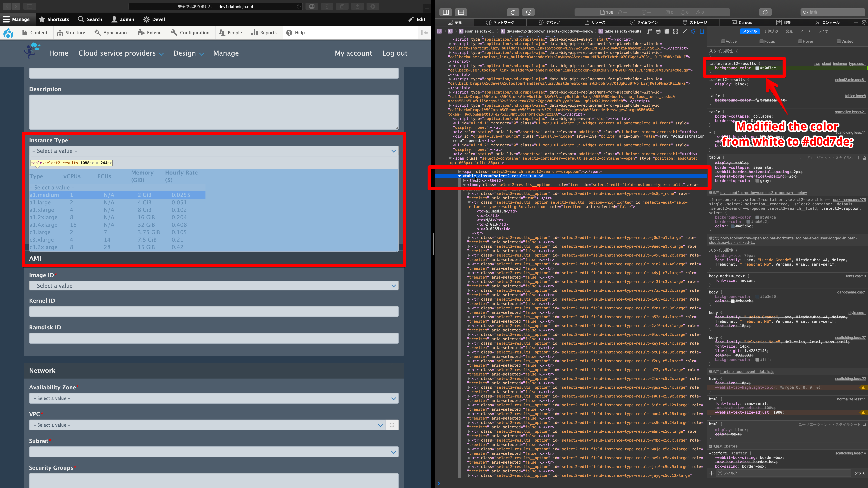Click refresh icon beside VPC select
868x488 pixels.
tap(392, 425)
